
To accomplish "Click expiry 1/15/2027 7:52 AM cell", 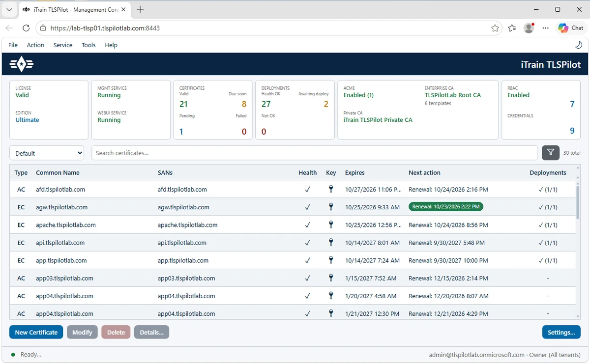I will coord(371,278).
